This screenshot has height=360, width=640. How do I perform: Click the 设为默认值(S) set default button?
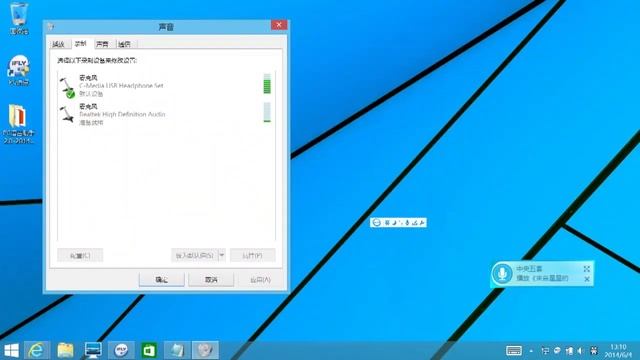[x=194, y=256]
